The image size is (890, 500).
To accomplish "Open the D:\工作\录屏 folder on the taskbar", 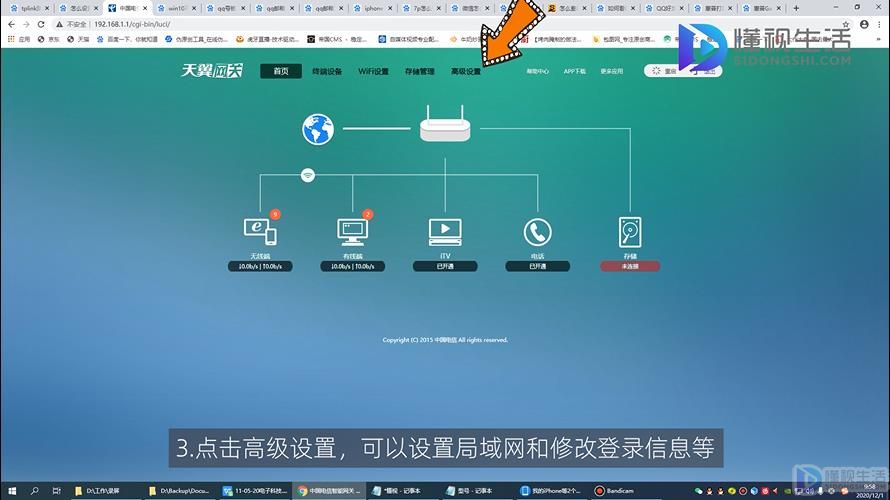I will point(98,491).
